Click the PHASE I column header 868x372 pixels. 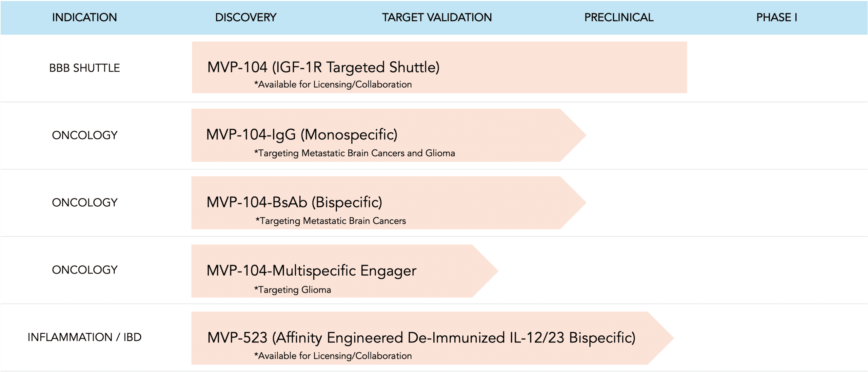tap(776, 17)
